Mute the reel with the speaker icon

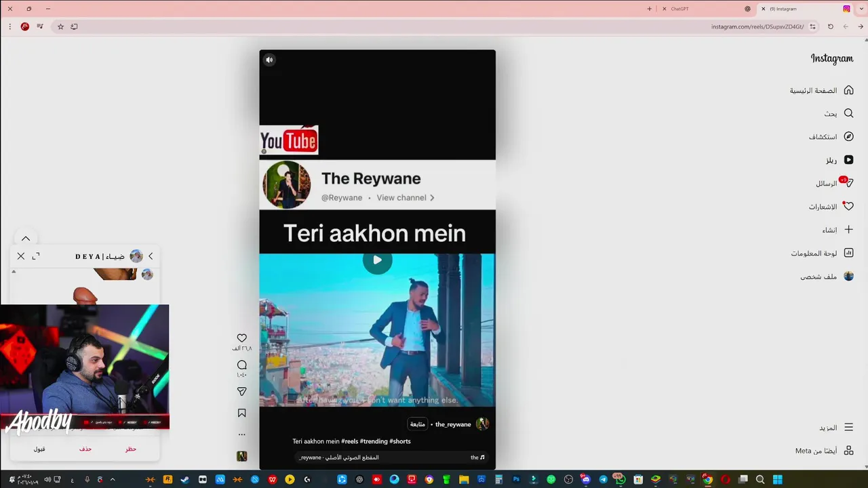pos(269,60)
